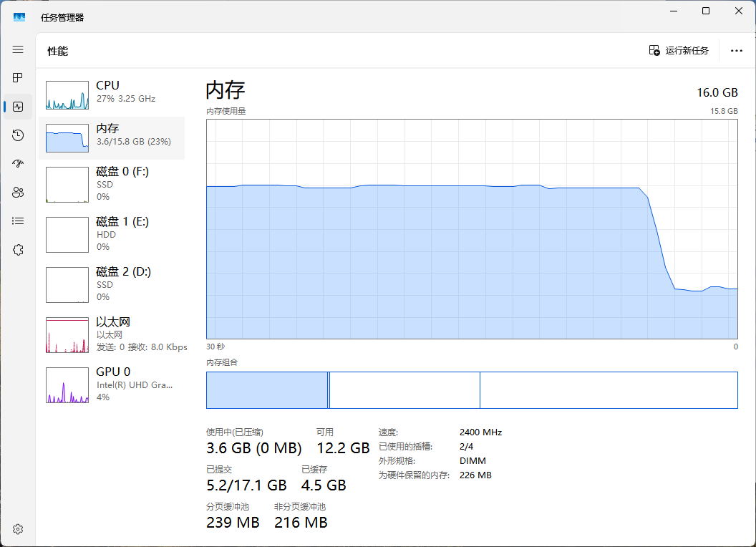This screenshot has height=547, width=756.
Task: Click the 运行新任务 button
Action: coord(679,50)
